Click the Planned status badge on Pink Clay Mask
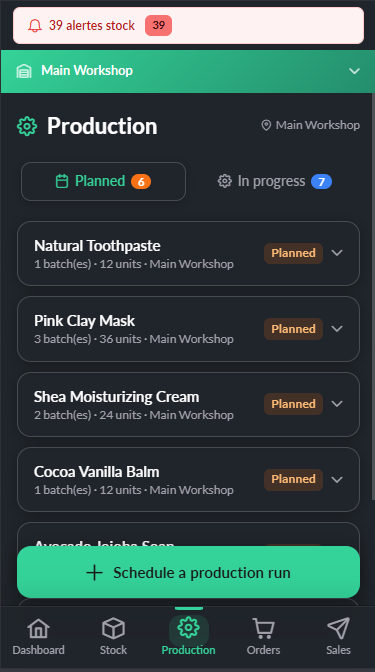 pos(293,329)
